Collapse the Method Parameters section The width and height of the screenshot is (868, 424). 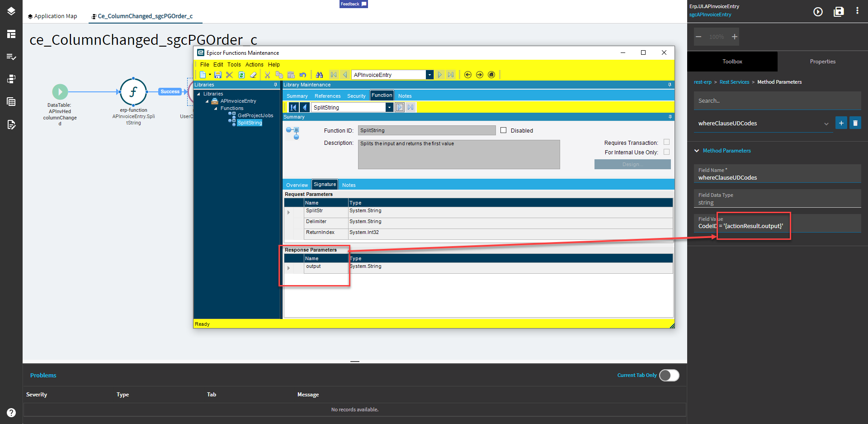coord(697,151)
